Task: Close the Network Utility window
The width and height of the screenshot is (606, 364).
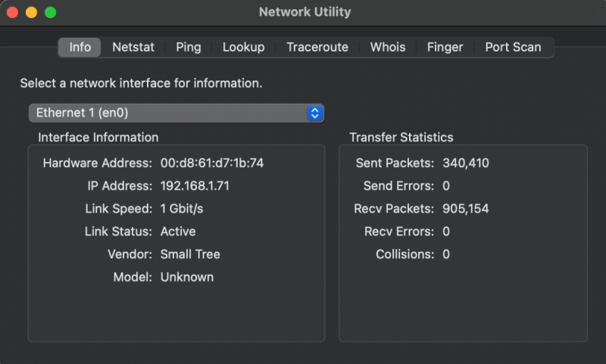Action: point(12,12)
